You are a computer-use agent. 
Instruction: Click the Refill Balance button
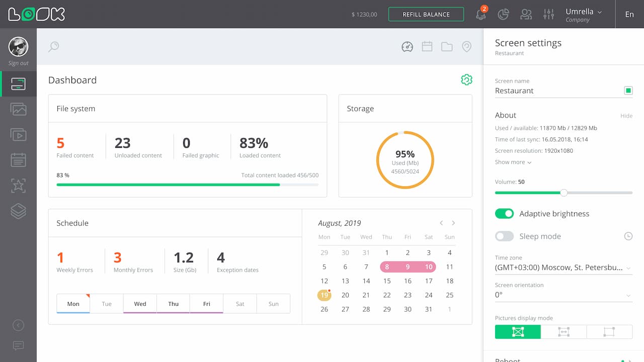tap(426, 15)
